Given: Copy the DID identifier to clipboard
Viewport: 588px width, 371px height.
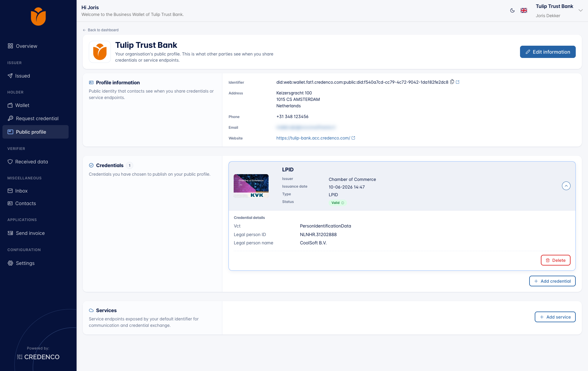Looking at the screenshot, I should point(452,82).
